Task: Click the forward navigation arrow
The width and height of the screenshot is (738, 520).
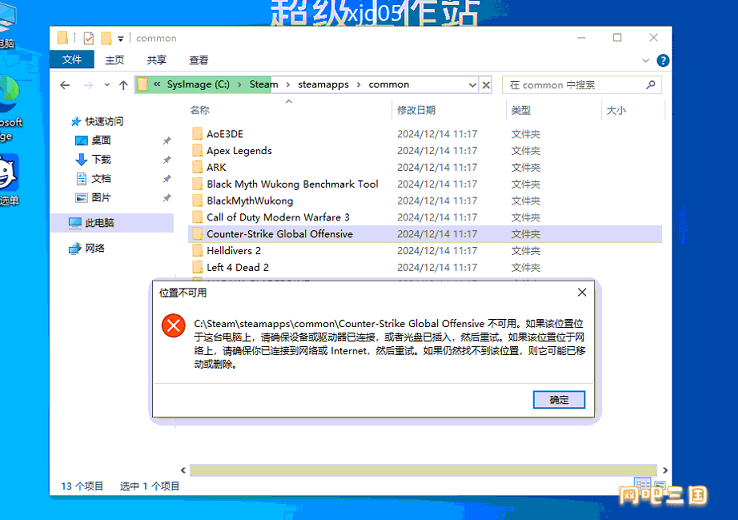Action: tap(88, 85)
